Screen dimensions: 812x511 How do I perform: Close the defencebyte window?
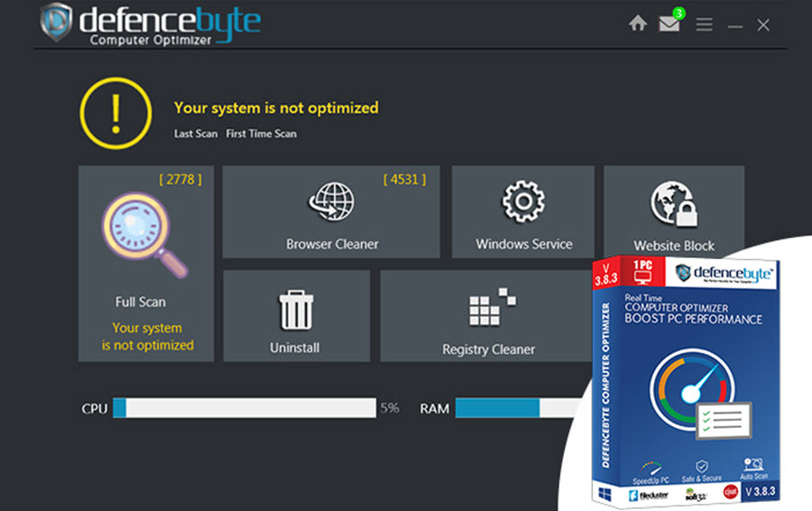762,25
